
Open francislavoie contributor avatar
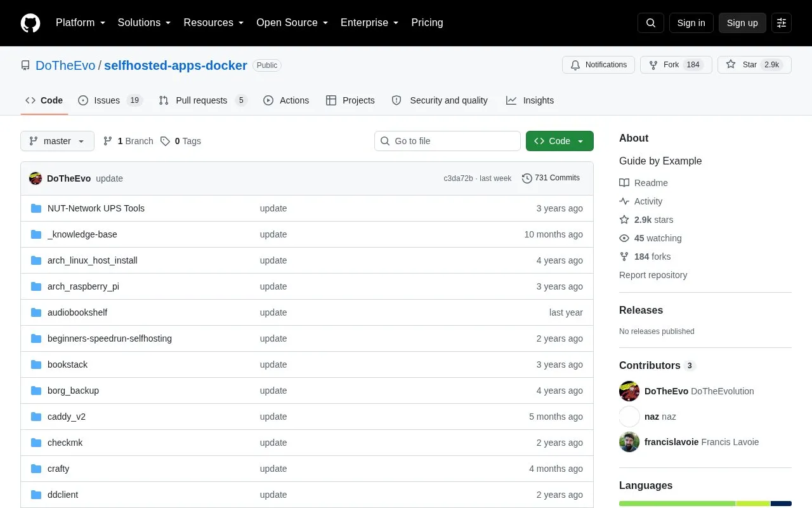click(629, 442)
